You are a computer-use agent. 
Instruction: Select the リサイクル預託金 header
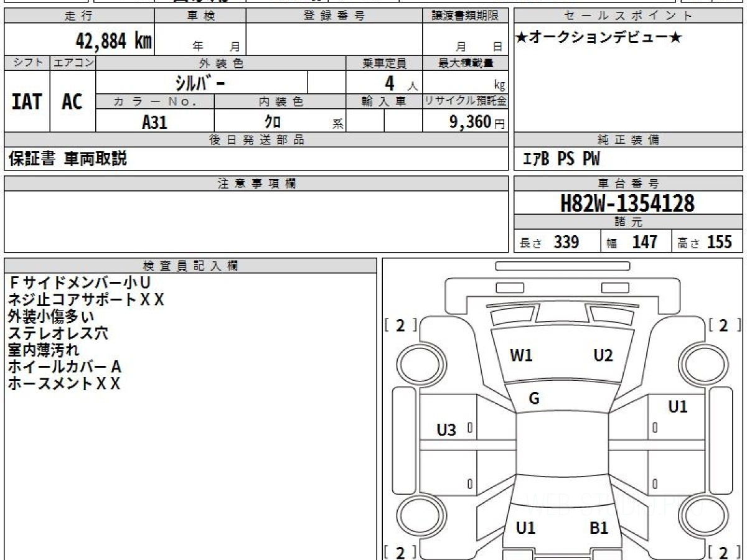465,101
